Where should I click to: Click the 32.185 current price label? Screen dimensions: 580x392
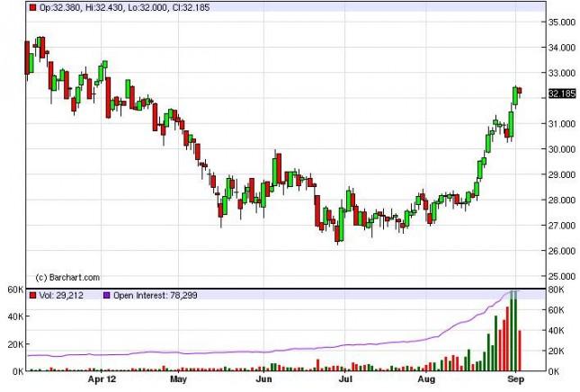(562, 94)
